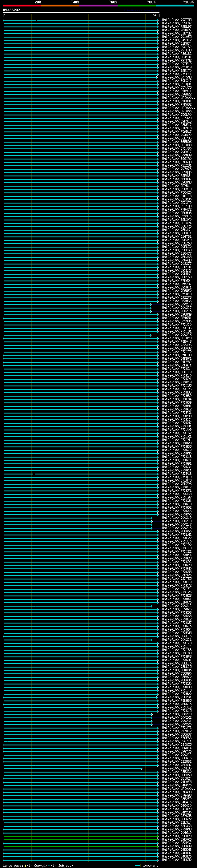The width and height of the screenshot is (197, 868).
Task: Open hit UniRef100_Q84KP7
Action: pyautogui.click(x=176, y=30)
